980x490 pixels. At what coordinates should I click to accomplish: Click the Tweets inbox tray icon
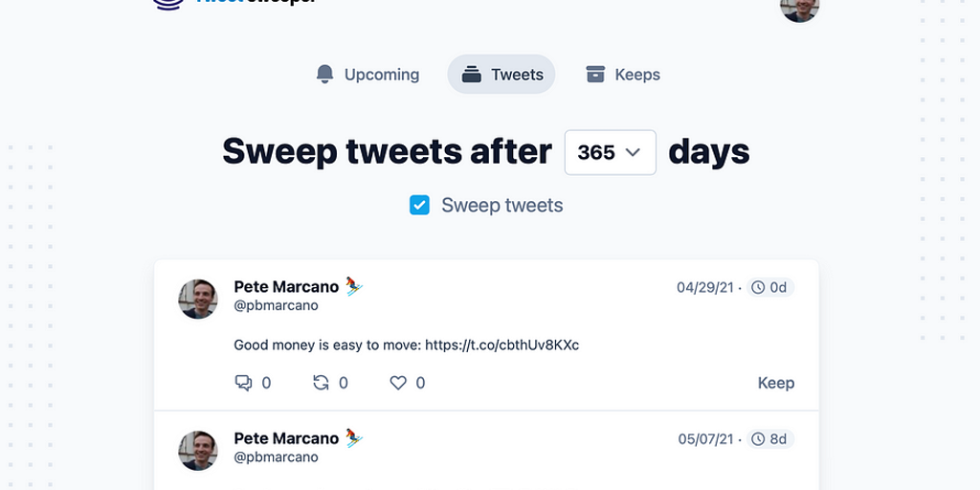coord(471,75)
